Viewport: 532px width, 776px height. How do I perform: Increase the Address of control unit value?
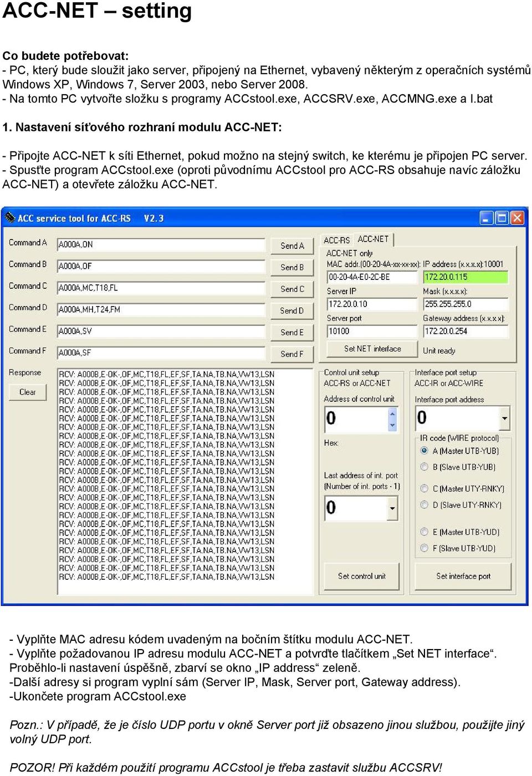coord(393,413)
